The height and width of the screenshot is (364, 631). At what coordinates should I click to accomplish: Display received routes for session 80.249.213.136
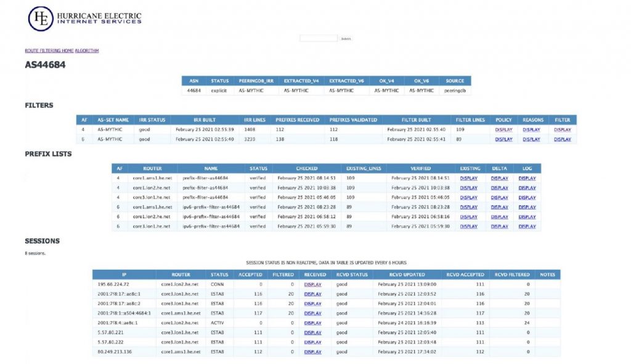312,352
